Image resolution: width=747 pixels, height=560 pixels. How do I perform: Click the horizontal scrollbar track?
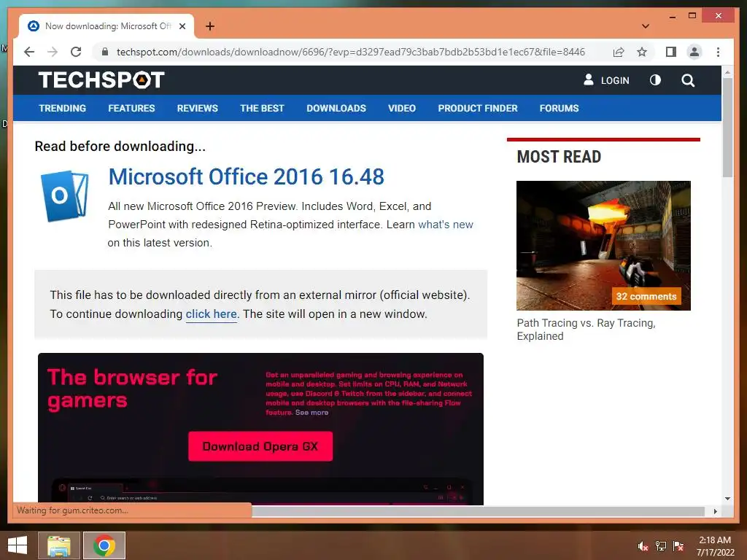[478, 511]
